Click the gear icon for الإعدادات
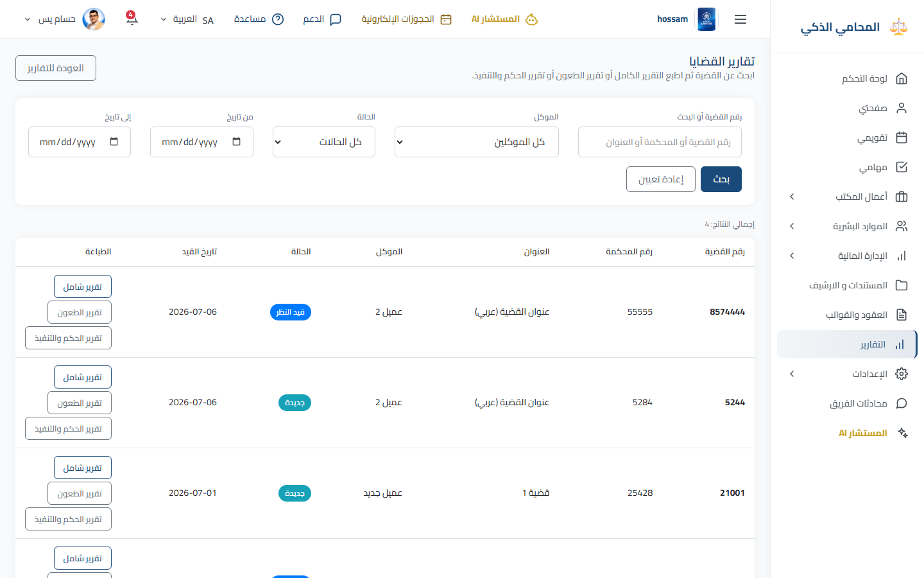Viewport: 924px width, 578px height. pyautogui.click(x=902, y=374)
